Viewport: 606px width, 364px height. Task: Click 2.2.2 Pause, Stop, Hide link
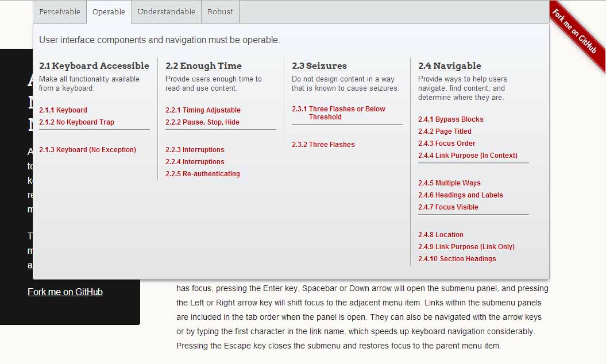click(x=202, y=122)
